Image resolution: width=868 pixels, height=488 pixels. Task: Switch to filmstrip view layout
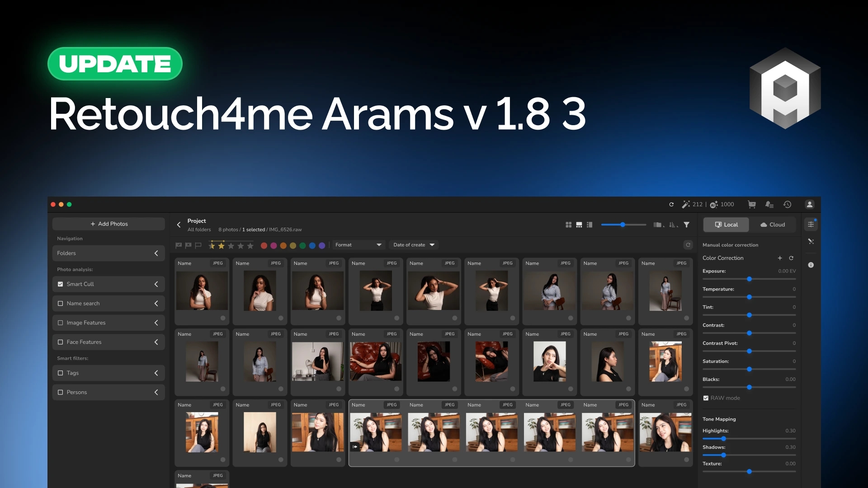tap(579, 225)
